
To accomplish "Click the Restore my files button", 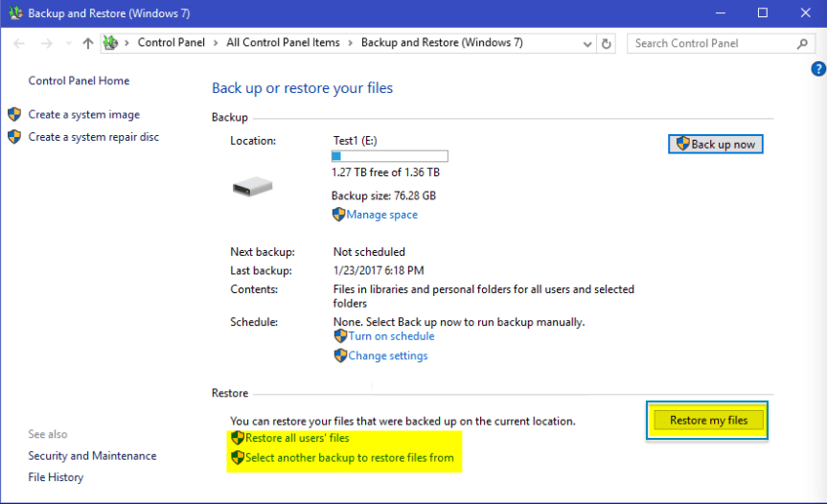I will click(708, 421).
